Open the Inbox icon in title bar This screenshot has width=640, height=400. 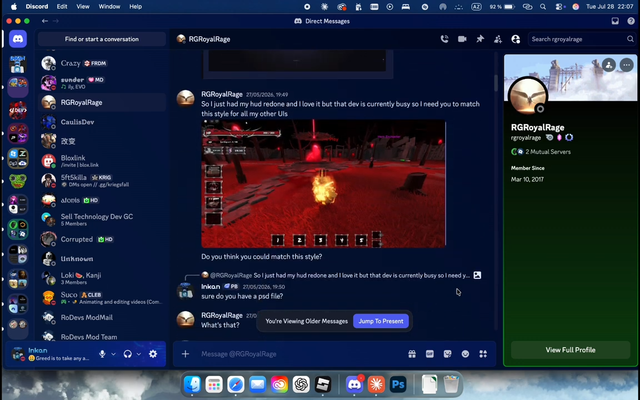615,21
